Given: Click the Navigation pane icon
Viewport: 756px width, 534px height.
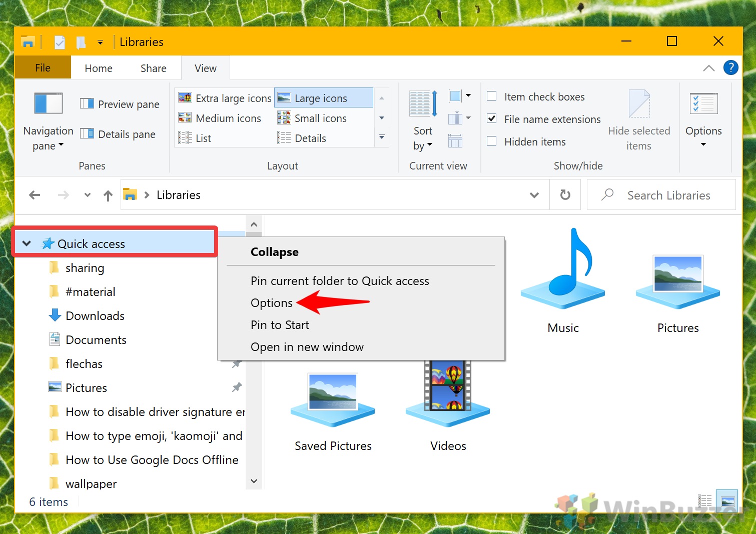Looking at the screenshot, I should [x=48, y=103].
